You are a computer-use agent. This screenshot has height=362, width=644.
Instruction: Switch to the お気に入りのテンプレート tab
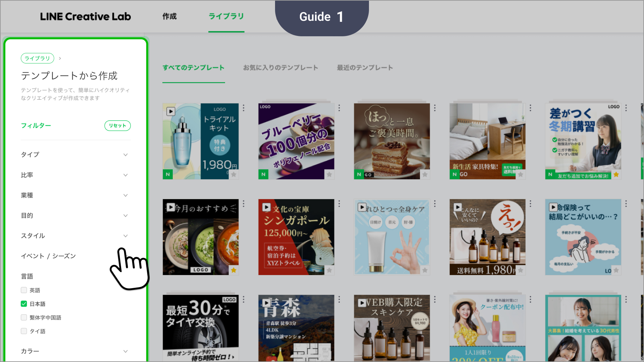280,68
